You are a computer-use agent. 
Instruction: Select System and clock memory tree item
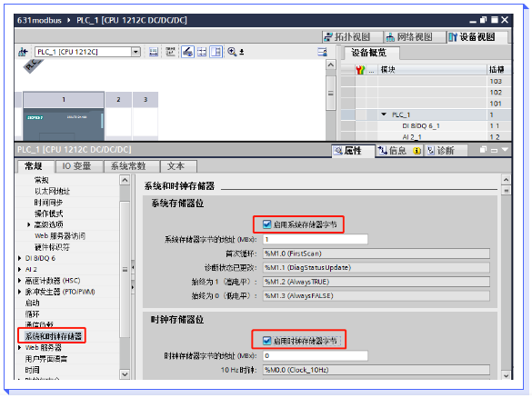point(54,336)
